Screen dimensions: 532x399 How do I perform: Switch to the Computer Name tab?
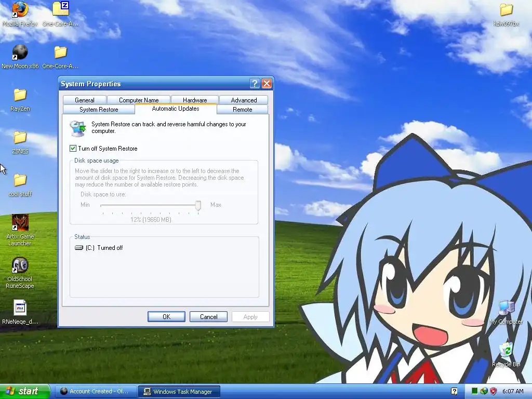(139, 100)
